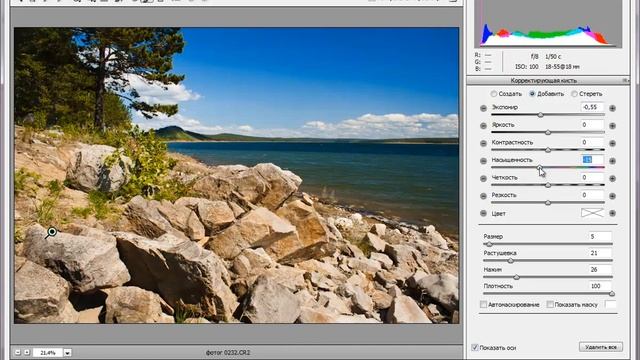640x360 pixels.
Task: Click the Яркость slider handle
Action: tap(548, 132)
